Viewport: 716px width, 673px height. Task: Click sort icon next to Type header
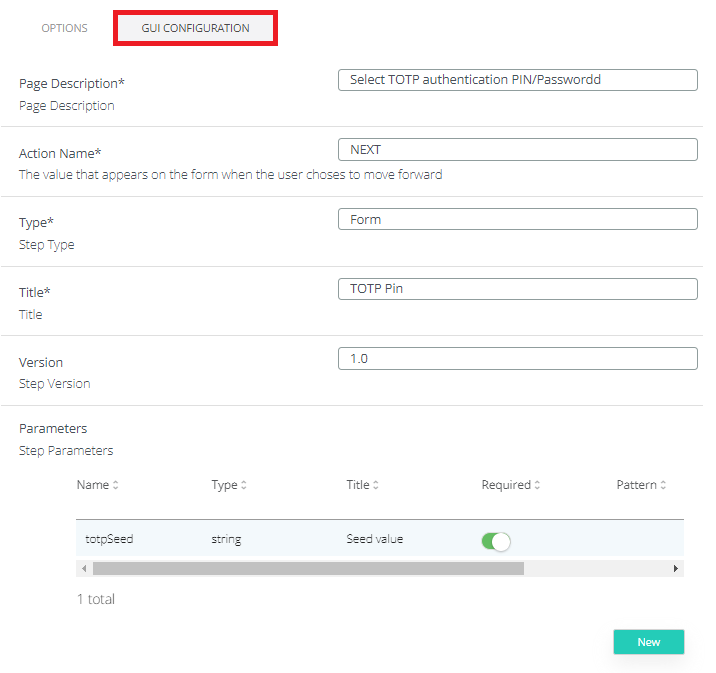pos(244,485)
